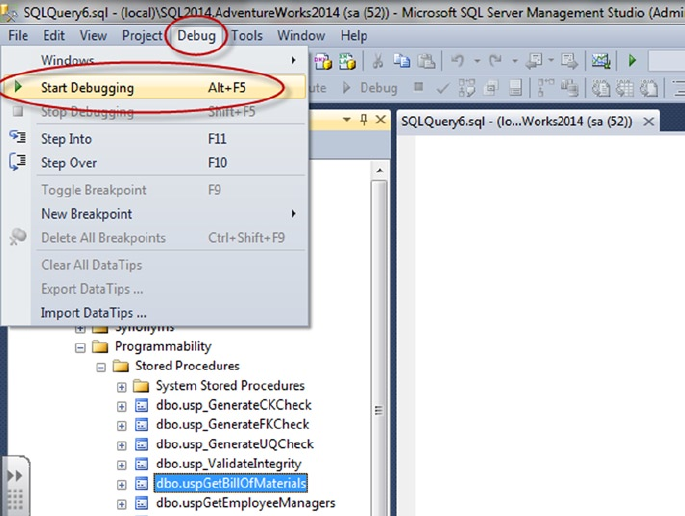
Task: Click Toggle Breakpoint in the Debug menu
Action: click(155, 190)
